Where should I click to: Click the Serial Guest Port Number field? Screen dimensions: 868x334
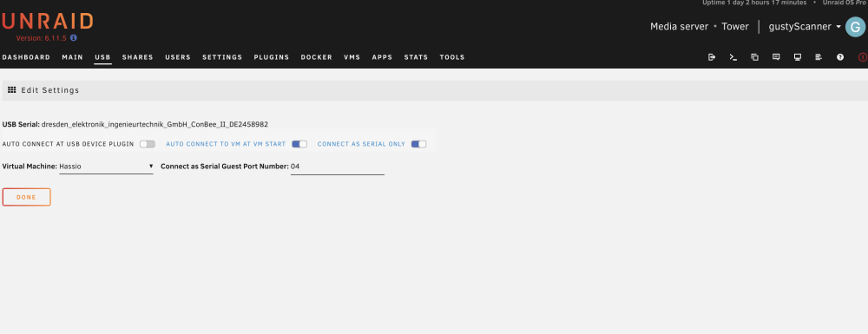(337, 167)
